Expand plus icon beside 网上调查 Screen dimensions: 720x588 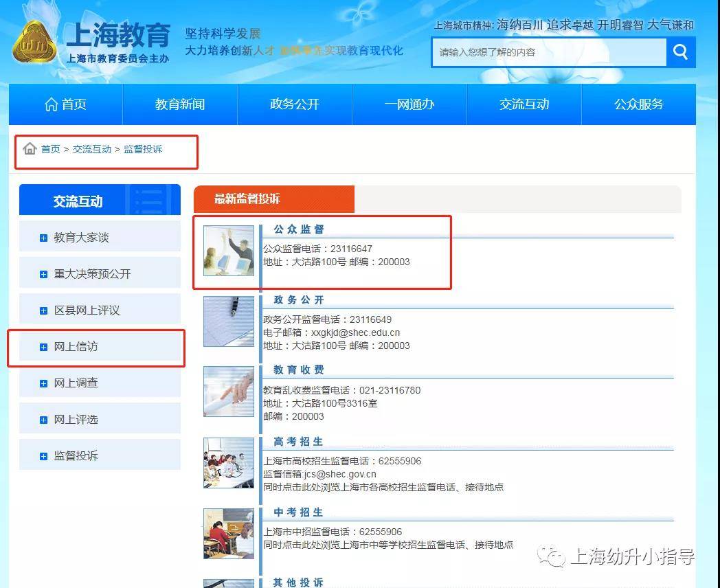point(43,383)
